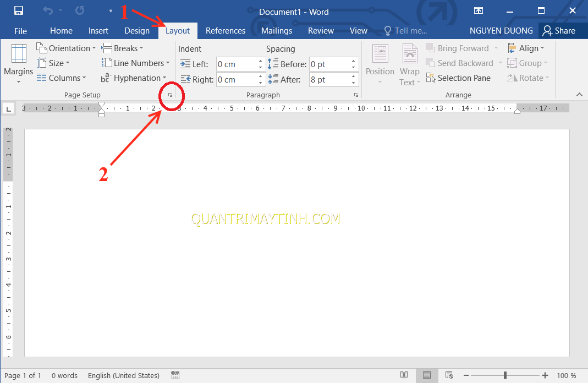The width and height of the screenshot is (588, 383).
Task: Go to the References tab
Action: click(x=226, y=31)
